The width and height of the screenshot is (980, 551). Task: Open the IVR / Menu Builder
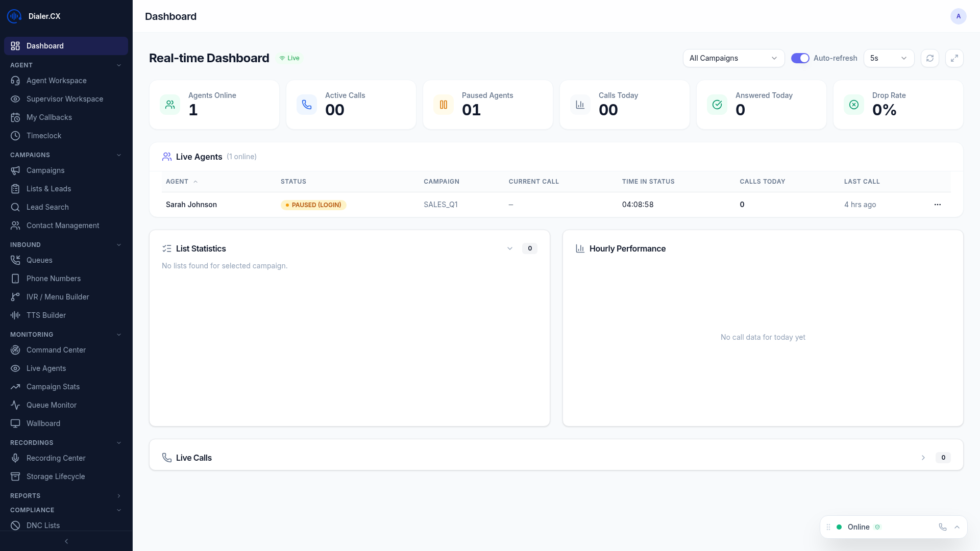(58, 297)
